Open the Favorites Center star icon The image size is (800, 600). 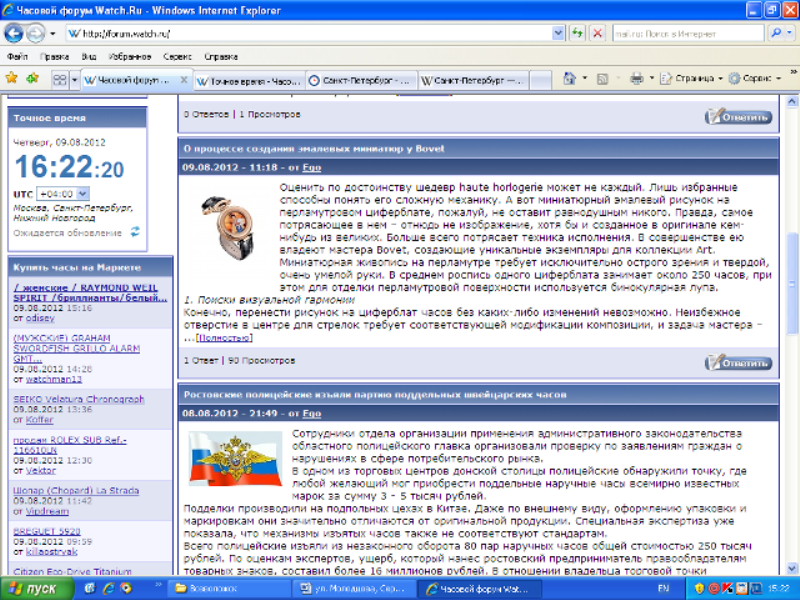tap(11, 78)
